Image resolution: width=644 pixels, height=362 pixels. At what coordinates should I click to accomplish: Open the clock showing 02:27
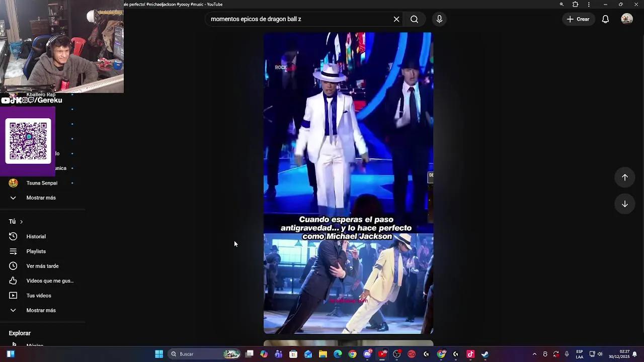coord(619,354)
